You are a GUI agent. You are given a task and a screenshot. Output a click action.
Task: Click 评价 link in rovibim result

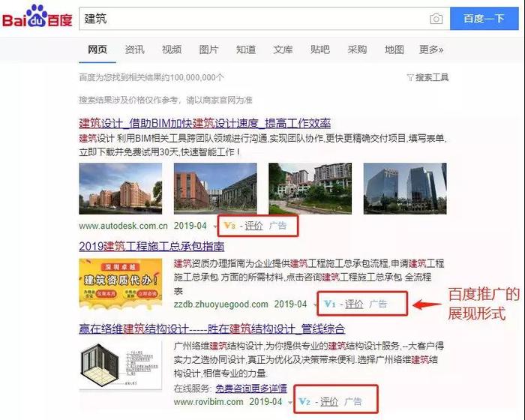tap(329, 401)
